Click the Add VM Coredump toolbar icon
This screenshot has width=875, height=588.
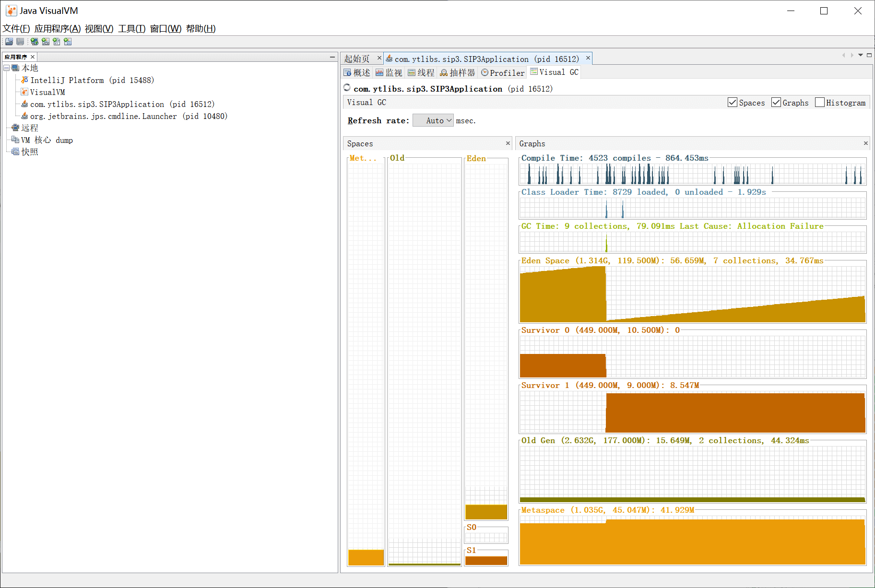coord(57,42)
